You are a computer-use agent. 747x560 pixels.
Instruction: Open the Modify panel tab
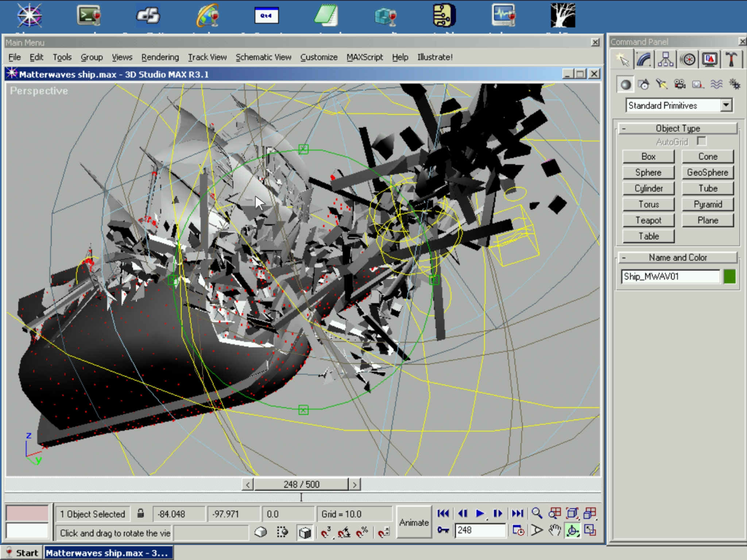tap(644, 59)
